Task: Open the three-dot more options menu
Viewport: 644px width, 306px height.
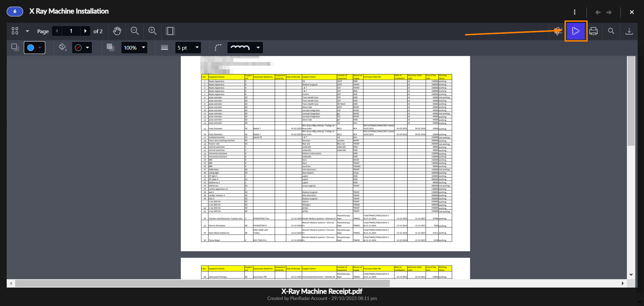Action: [x=575, y=12]
